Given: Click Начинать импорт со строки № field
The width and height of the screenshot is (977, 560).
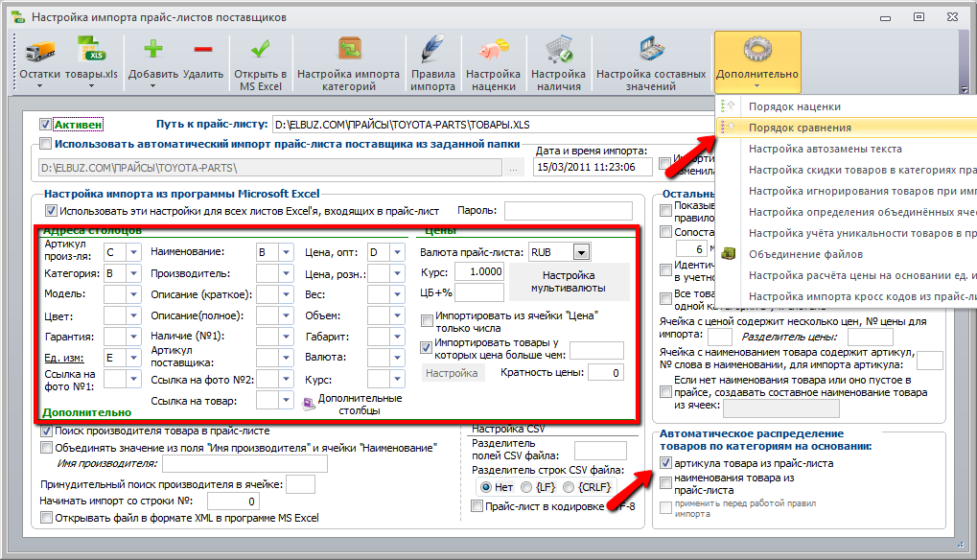Looking at the screenshot, I should tap(233, 501).
